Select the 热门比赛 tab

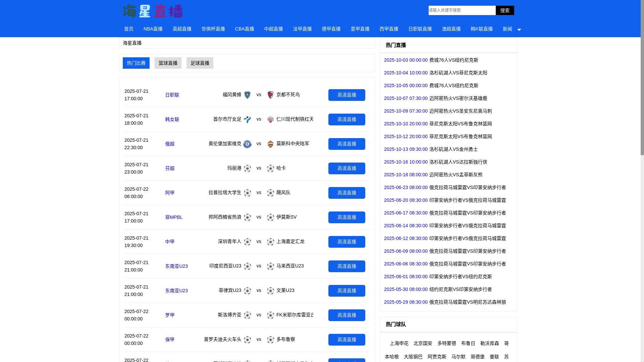point(136,63)
